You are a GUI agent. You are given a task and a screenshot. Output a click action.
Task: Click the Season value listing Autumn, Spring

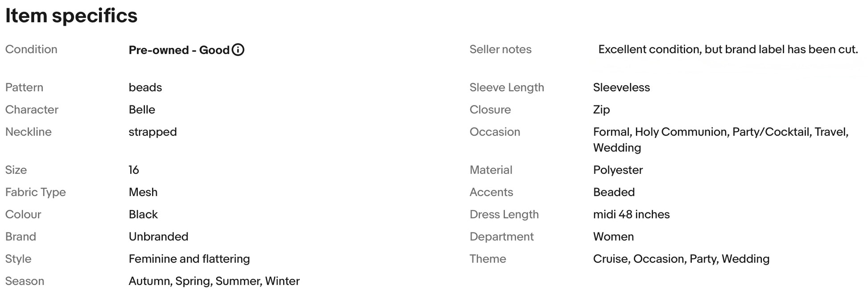pos(214,281)
